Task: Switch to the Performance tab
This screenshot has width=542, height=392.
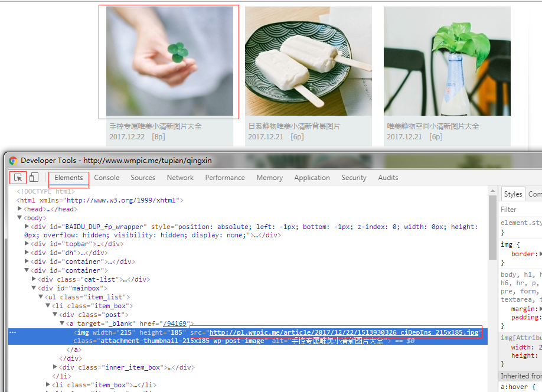Action: [225, 178]
